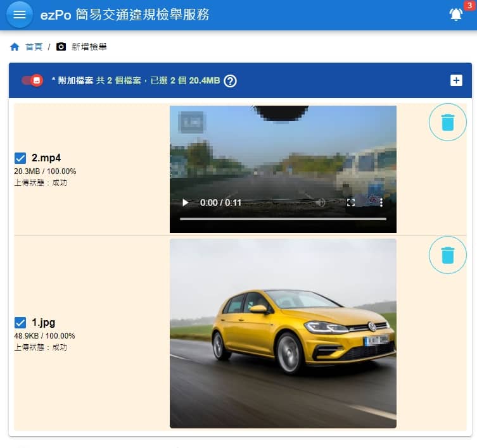Toggle the attachment view switch

(x=32, y=80)
